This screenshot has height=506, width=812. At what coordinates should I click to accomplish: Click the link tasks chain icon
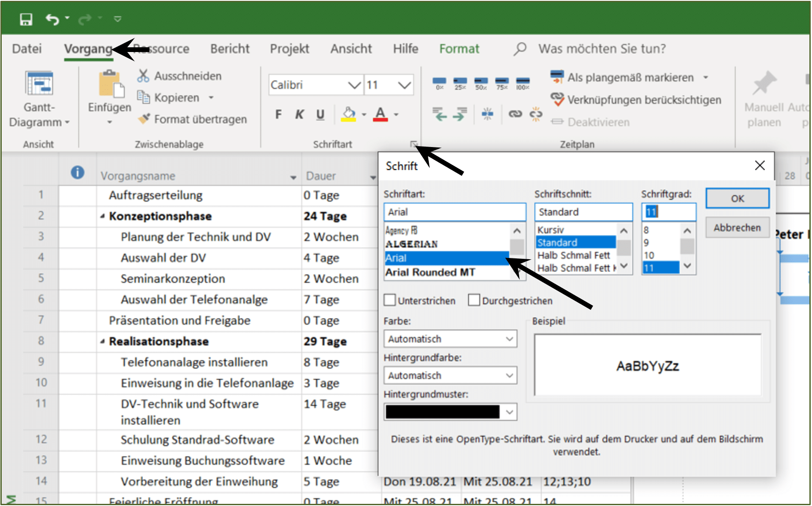pos(515,114)
